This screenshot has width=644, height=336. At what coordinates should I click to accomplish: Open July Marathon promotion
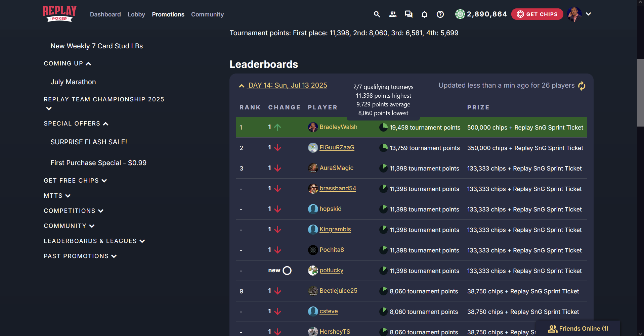tap(73, 82)
